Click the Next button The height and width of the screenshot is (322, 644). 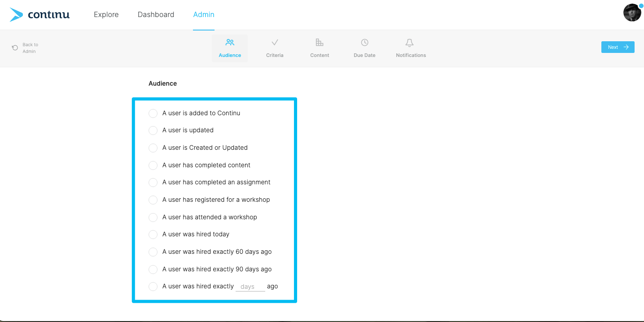click(618, 47)
